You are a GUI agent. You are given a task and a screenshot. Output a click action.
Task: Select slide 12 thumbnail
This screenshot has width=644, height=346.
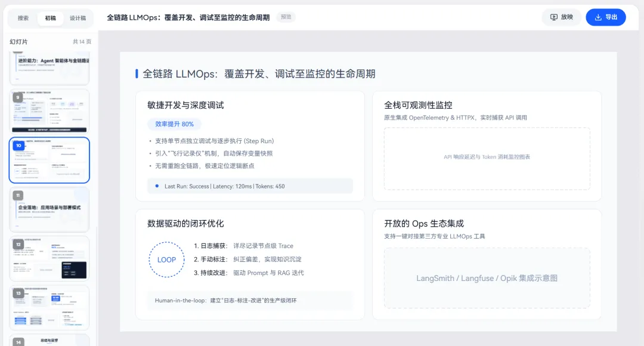(x=49, y=258)
